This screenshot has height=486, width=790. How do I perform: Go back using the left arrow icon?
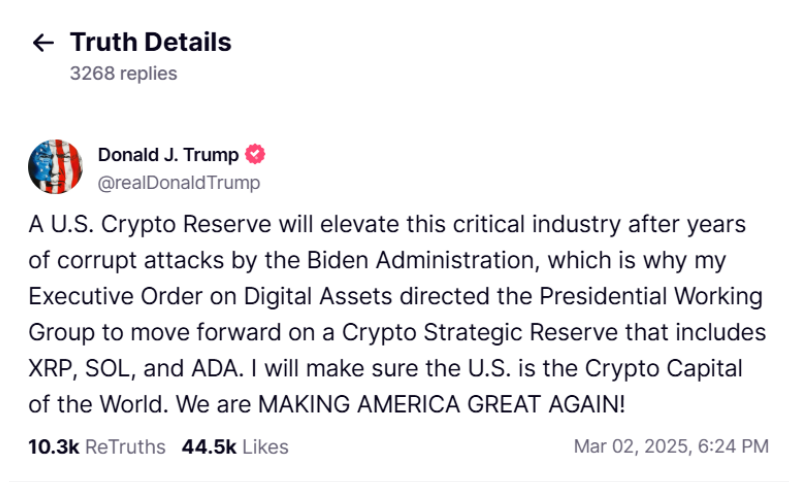coord(43,42)
